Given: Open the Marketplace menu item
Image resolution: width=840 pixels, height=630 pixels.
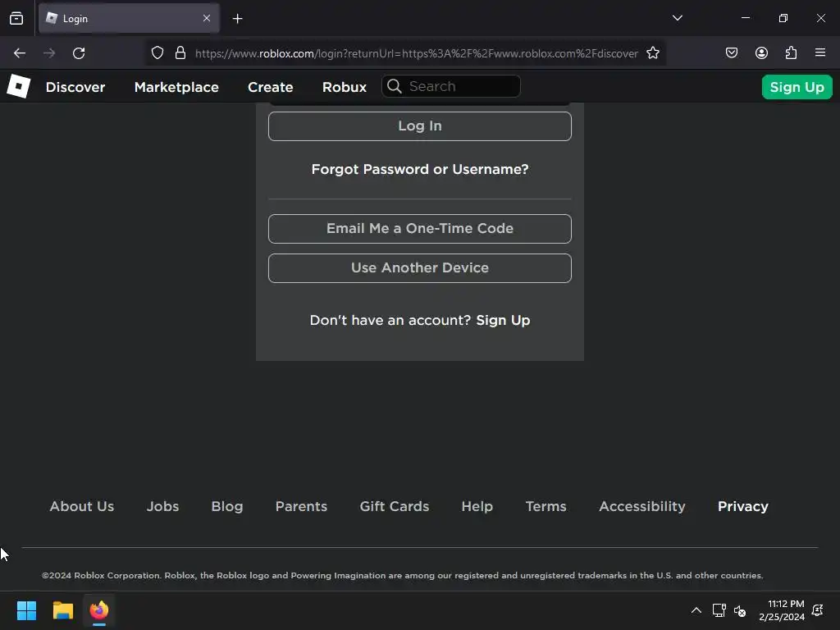Looking at the screenshot, I should 176,87.
